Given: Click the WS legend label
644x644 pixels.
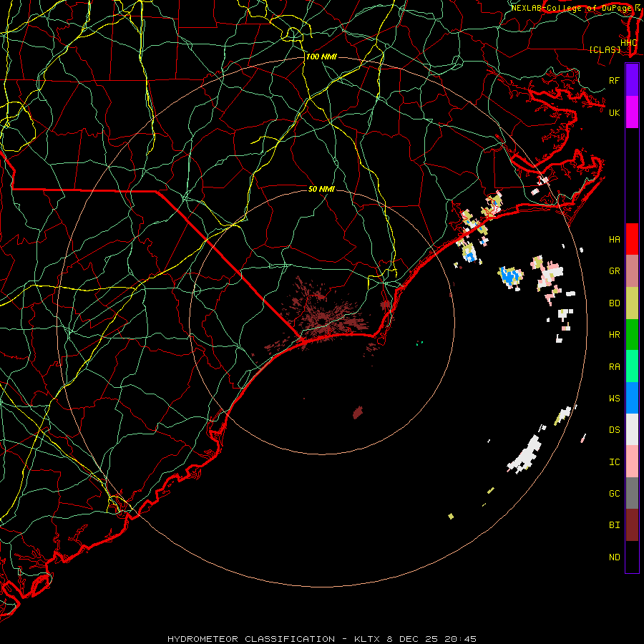Looking at the screenshot, I should tap(614, 398).
